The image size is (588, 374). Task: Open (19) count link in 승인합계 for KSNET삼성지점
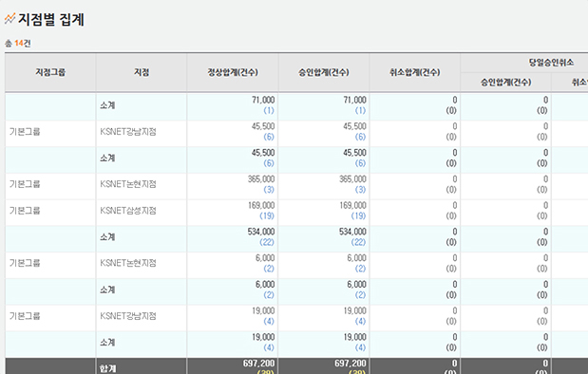tap(358, 215)
